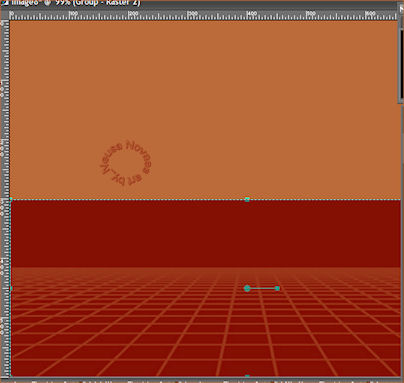Image resolution: width=404 pixels, height=383 pixels.
Task: Select the left-middle handle of the selection box
Action: click(11, 288)
